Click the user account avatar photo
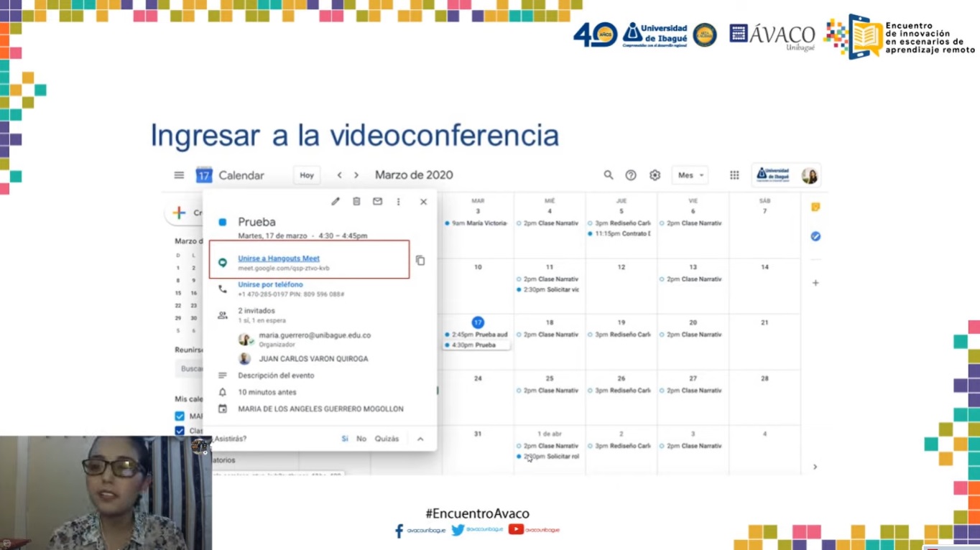 click(x=810, y=176)
